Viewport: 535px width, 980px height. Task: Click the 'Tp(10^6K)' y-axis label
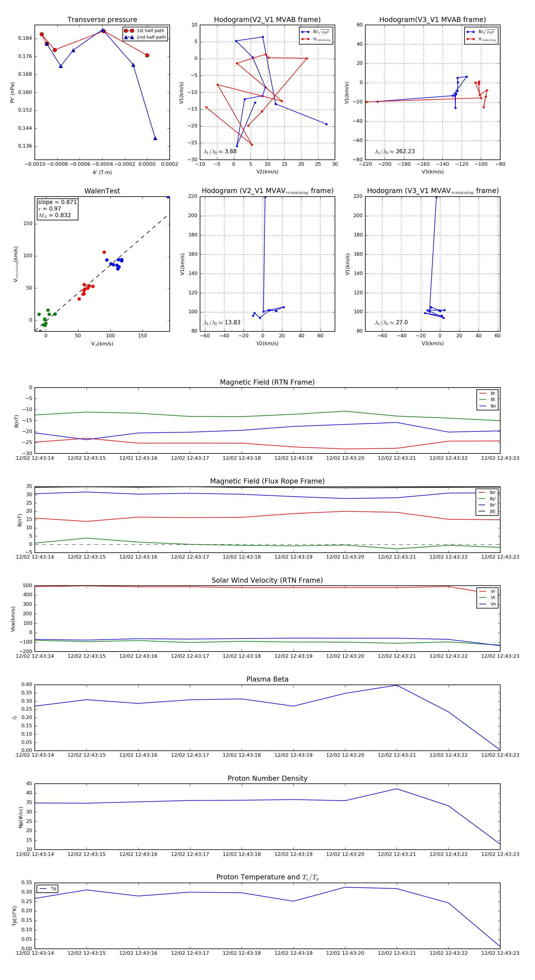pyautogui.click(x=15, y=916)
